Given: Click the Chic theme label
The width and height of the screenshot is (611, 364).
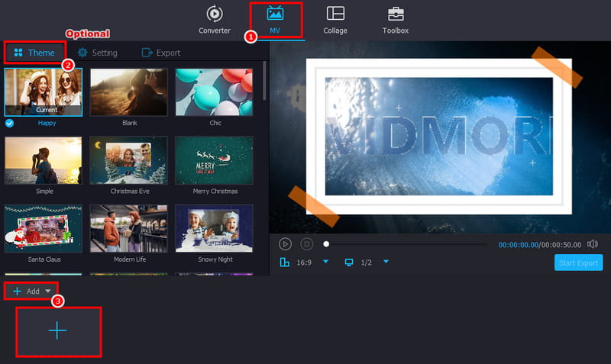Looking at the screenshot, I should (215, 123).
